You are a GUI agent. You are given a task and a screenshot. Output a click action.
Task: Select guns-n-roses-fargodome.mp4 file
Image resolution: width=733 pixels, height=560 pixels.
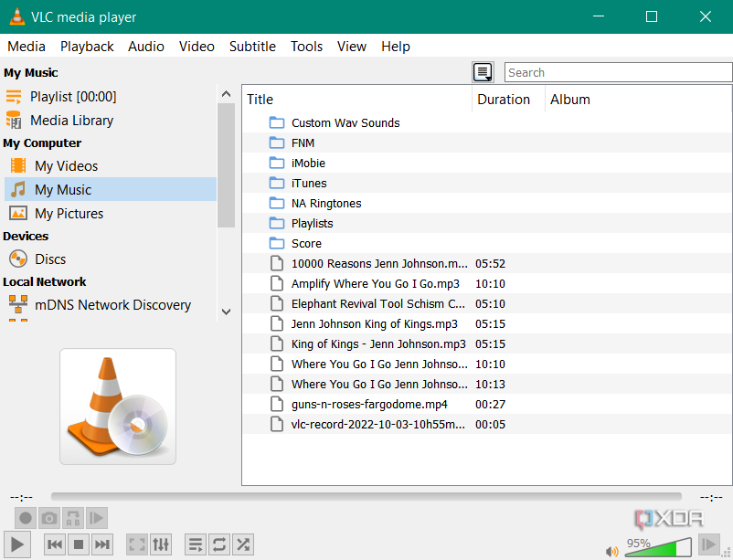tap(487, 405)
